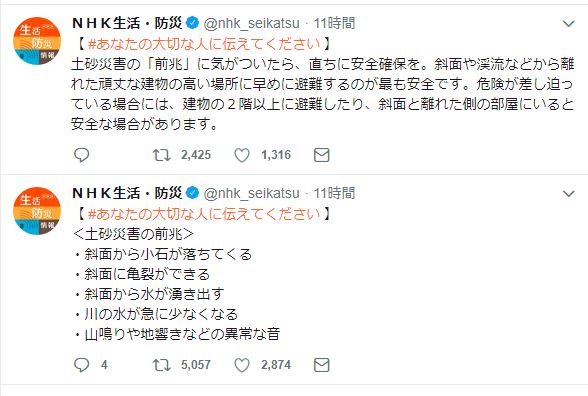Viewport: 588px width, 396px height.
Task: Open hashtag #あなたの大切な人に伝えてください in second tweet
Action: pyautogui.click(x=204, y=214)
